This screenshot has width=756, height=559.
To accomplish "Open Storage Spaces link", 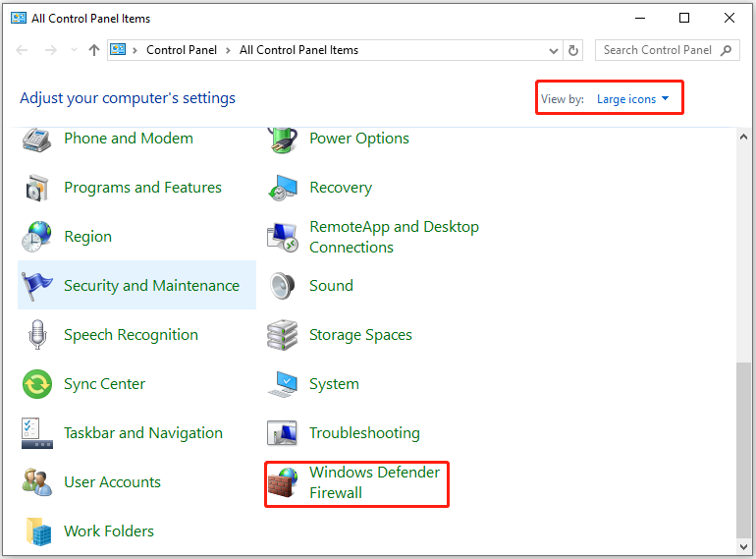I will (x=360, y=335).
